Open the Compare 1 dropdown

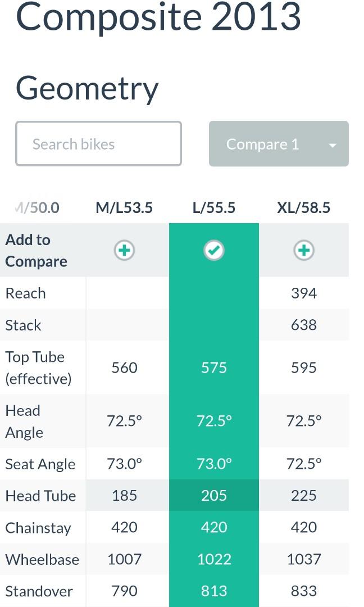tap(279, 144)
